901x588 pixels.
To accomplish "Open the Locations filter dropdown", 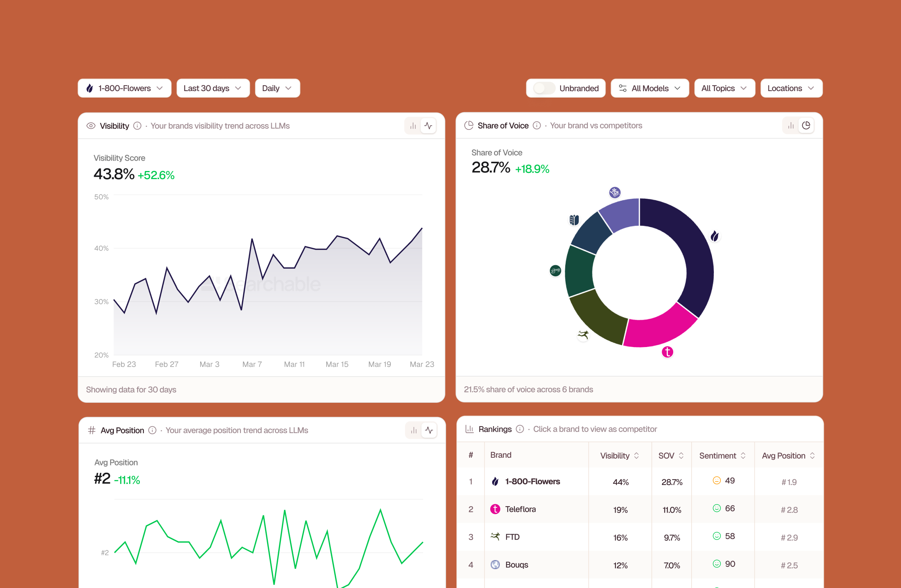I will pyautogui.click(x=791, y=88).
